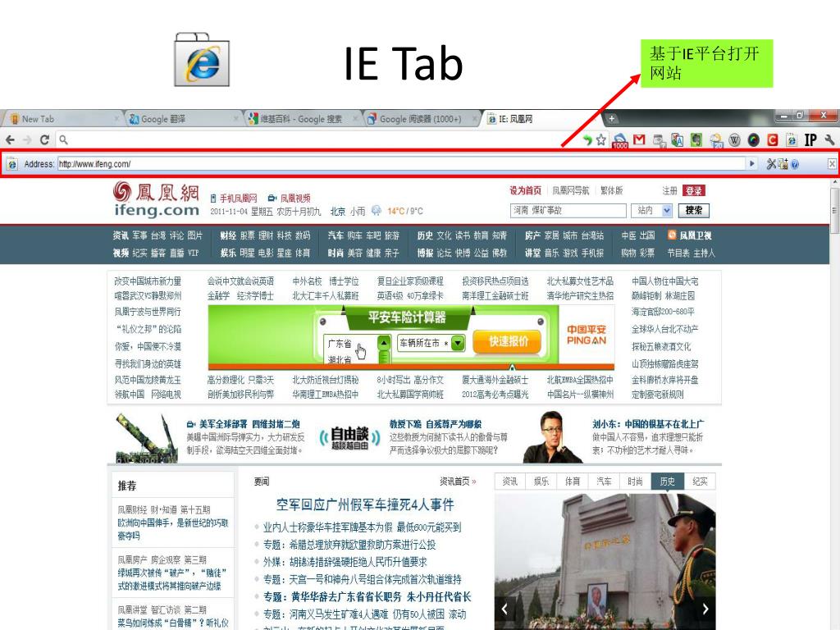Select the 纪实 tab in photo panel
Screen dimensions: 840x630
700,482
